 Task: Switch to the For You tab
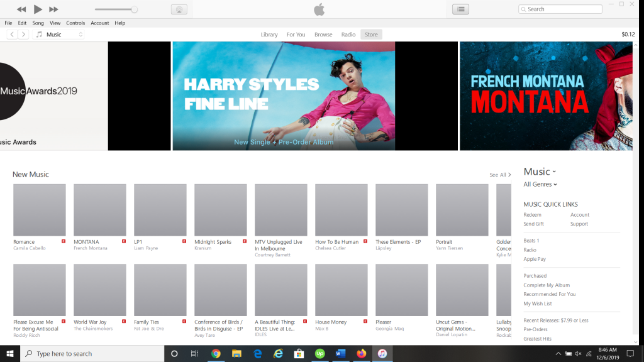click(x=296, y=35)
